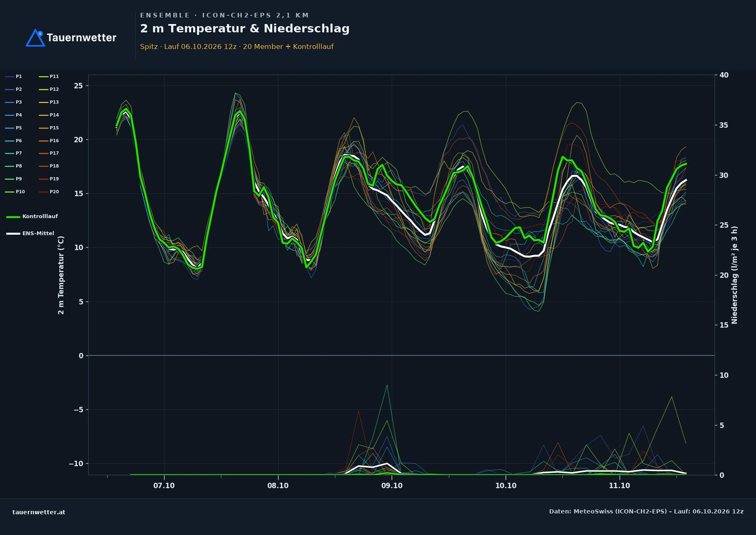Toggle the P5 legend entry
This screenshot has height=535, width=756.
(x=14, y=128)
